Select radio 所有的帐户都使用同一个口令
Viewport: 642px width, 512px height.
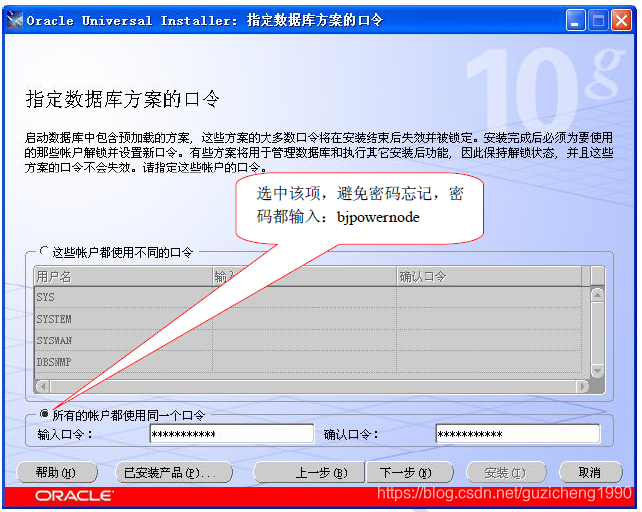pyautogui.click(x=44, y=414)
